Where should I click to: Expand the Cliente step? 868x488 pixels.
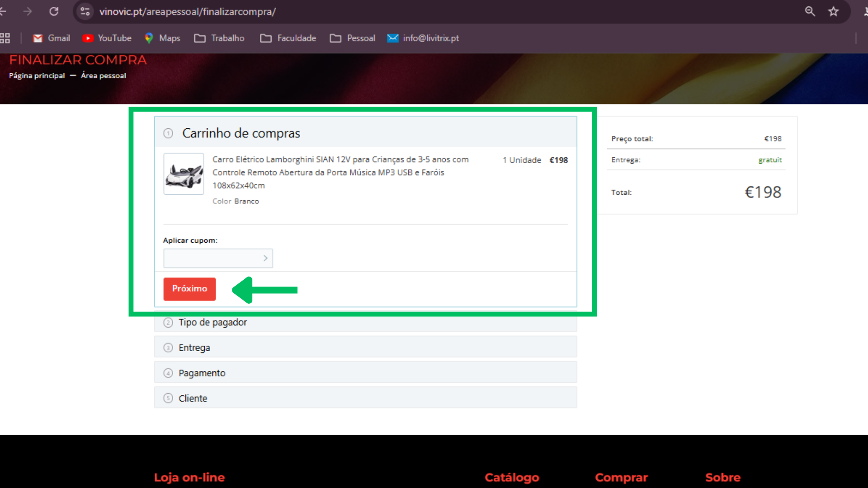(193, 399)
